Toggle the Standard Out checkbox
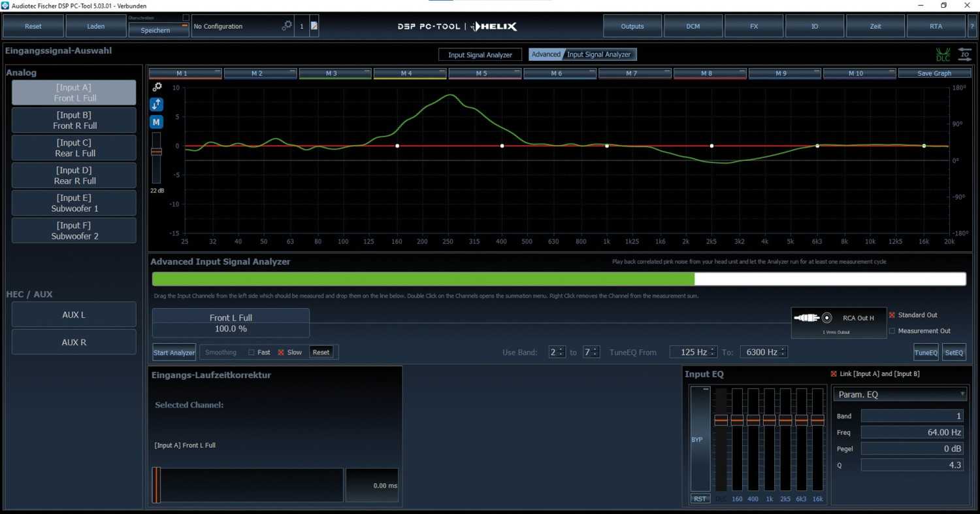This screenshot has width=980, height=514. click(x=892, y=315)
